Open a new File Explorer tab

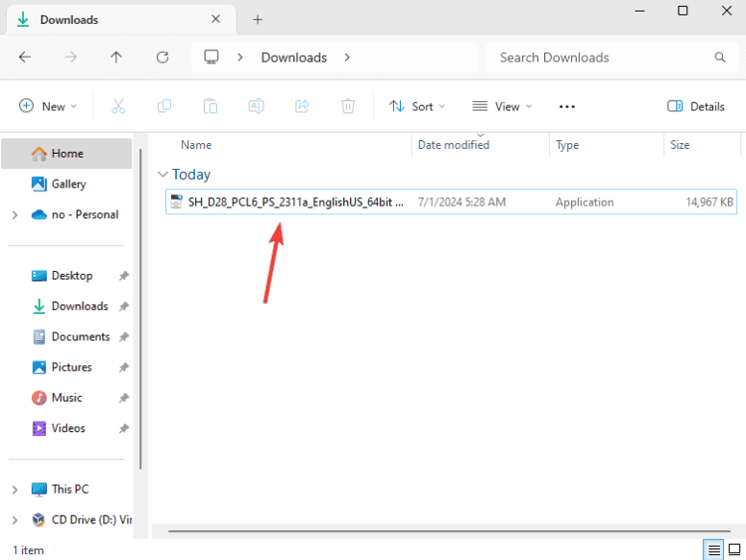258,19
